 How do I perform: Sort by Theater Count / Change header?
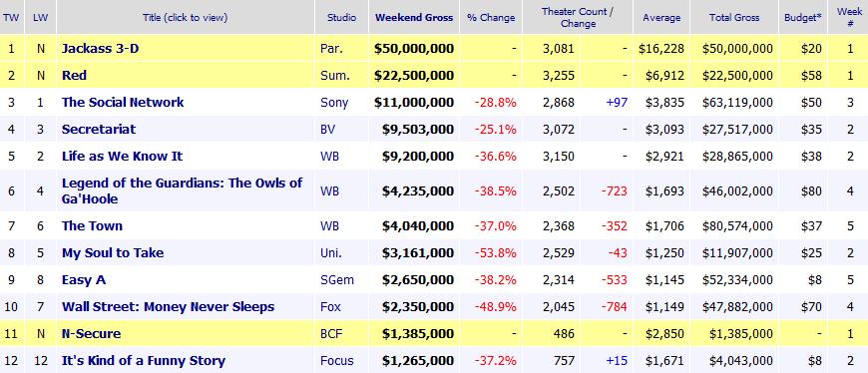click(578, 18)
